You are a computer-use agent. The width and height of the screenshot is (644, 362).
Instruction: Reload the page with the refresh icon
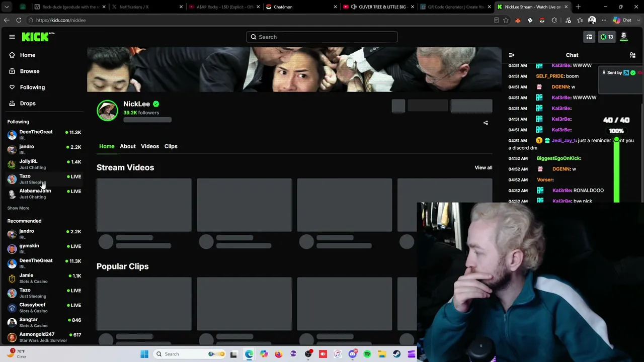tap(19, 20)
